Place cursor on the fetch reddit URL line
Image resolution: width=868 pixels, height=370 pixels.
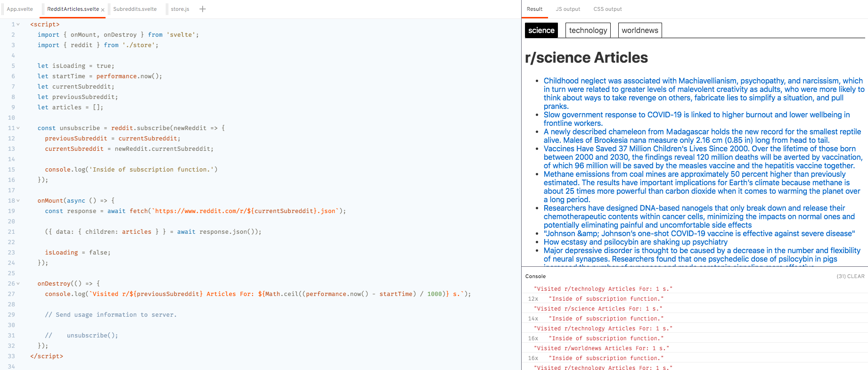[x=196, y=211]
